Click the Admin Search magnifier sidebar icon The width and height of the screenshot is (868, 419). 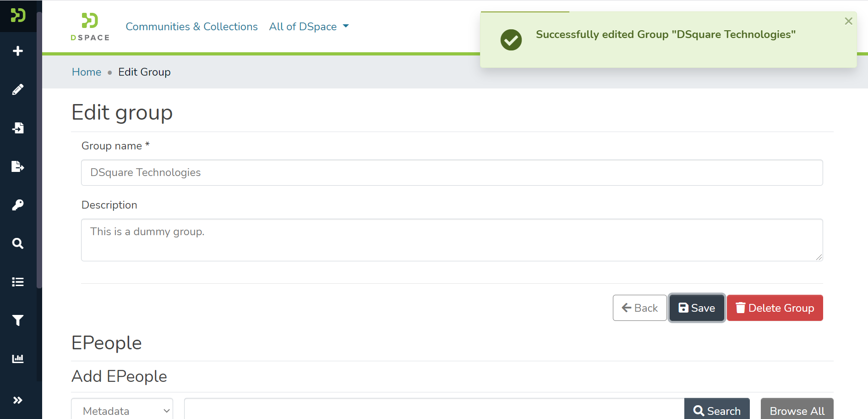pyautogui.click(x=18, y=243)
